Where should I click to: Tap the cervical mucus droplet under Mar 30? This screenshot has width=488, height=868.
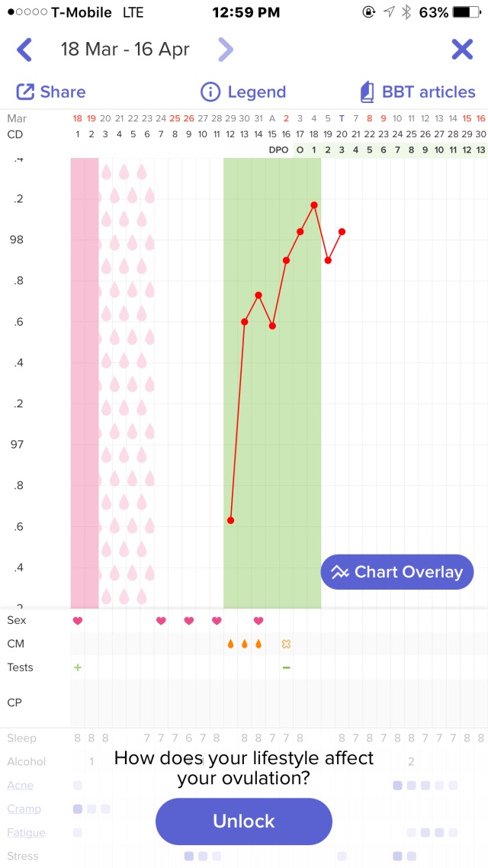[x=244, y=643]
